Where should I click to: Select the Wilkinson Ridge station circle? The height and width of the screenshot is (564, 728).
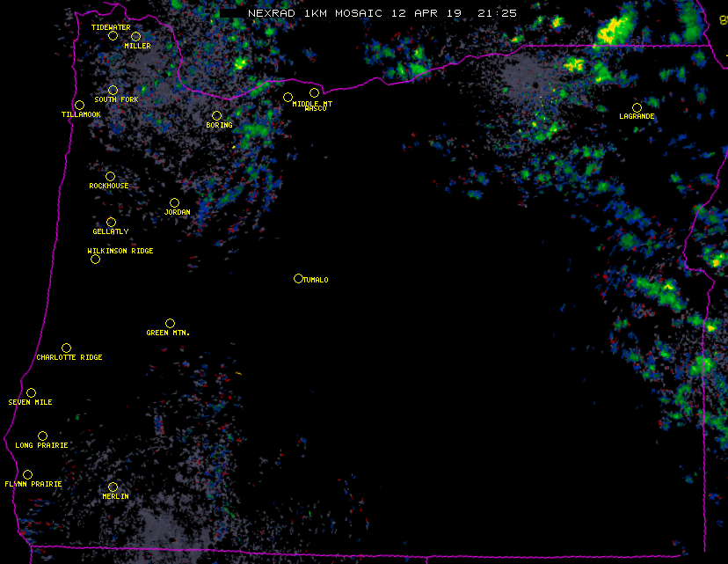pyautogui.click(x=95, y=259)
